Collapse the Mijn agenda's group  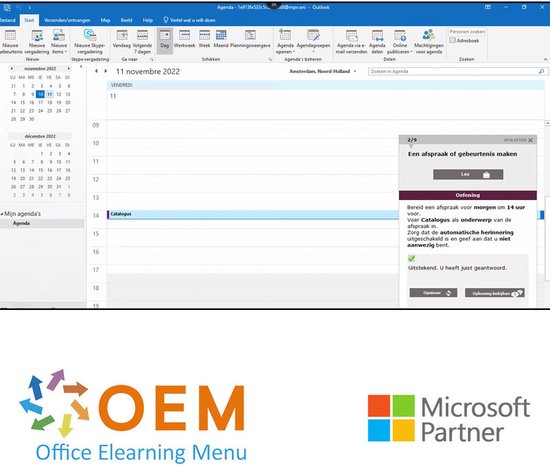point(2,214)
